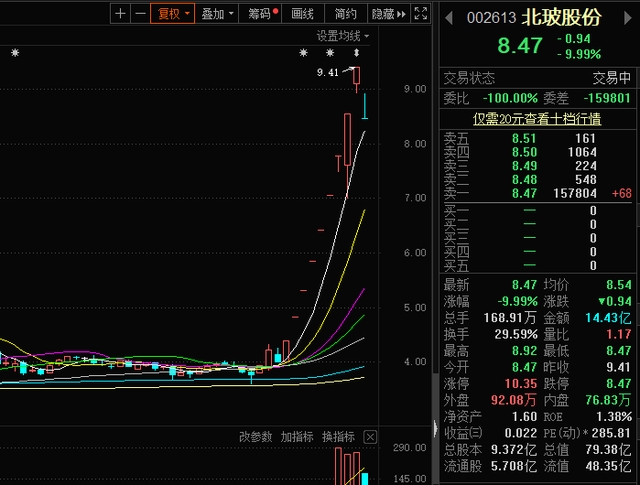The height and width of the screenshot is (485, 640).
Task: Click the 筹码 toolbar button
Action: tap(260, 14)
